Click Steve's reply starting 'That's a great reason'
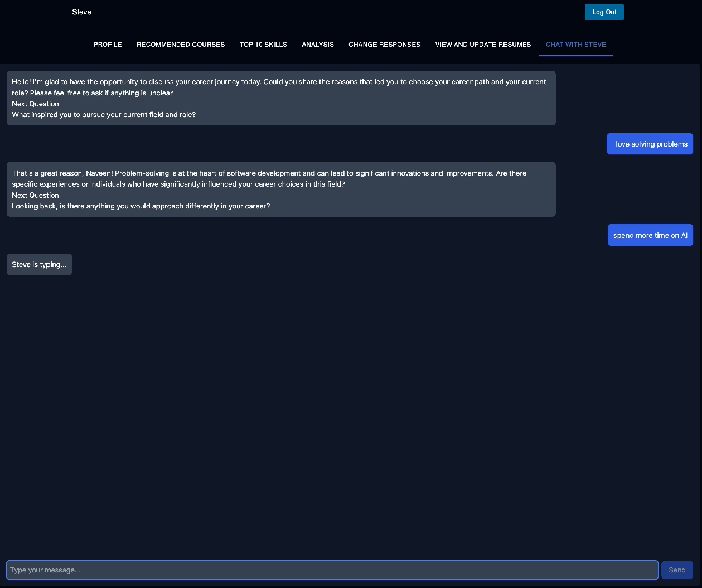This screenshot has width=702, height=588. (269, 178)
